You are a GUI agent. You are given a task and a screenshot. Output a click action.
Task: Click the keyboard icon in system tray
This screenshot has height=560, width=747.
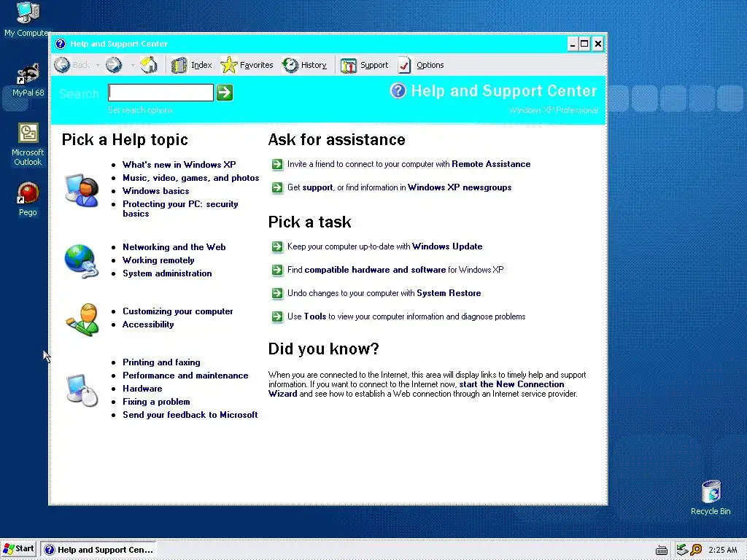661,551
